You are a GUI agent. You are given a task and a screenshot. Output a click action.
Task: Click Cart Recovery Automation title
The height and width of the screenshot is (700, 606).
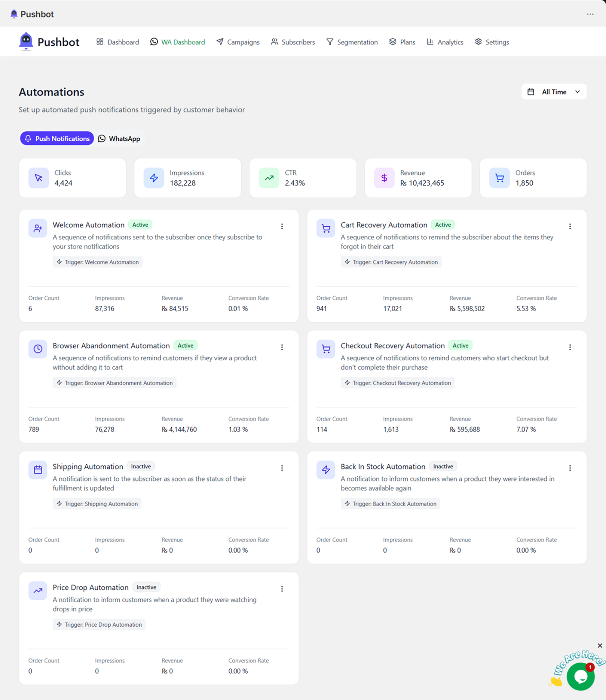(384, 225)
